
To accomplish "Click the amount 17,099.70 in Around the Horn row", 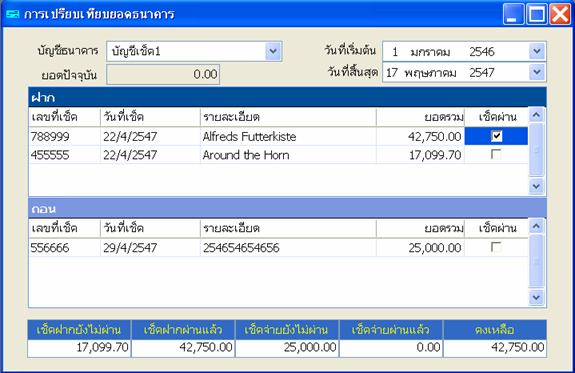I will (435, 155).
